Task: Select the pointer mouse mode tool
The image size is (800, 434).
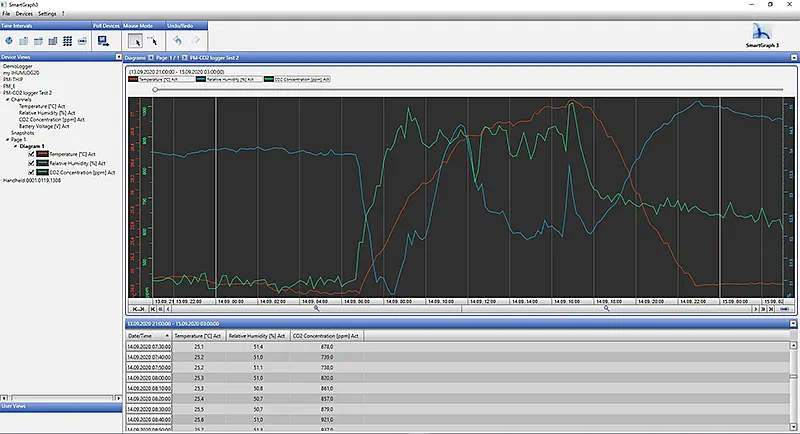Action: click(136, 41)
